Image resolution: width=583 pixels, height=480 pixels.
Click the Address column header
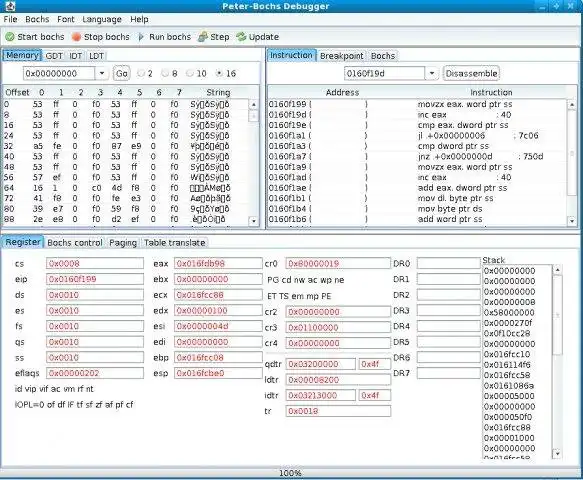pos(342,92)
